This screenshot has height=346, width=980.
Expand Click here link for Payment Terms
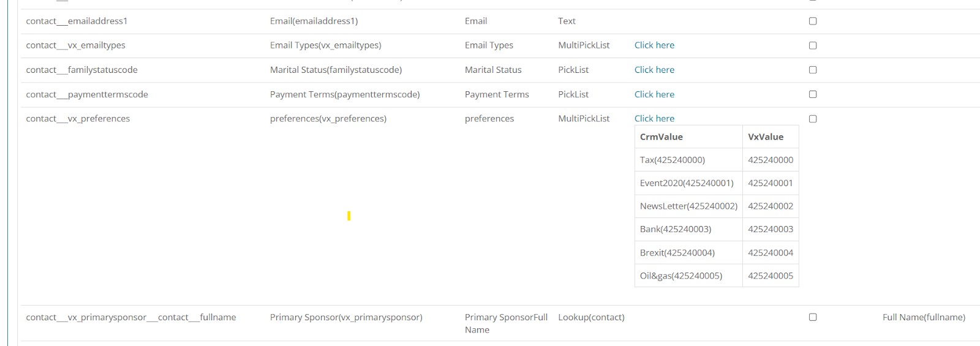tap(654, 94)
